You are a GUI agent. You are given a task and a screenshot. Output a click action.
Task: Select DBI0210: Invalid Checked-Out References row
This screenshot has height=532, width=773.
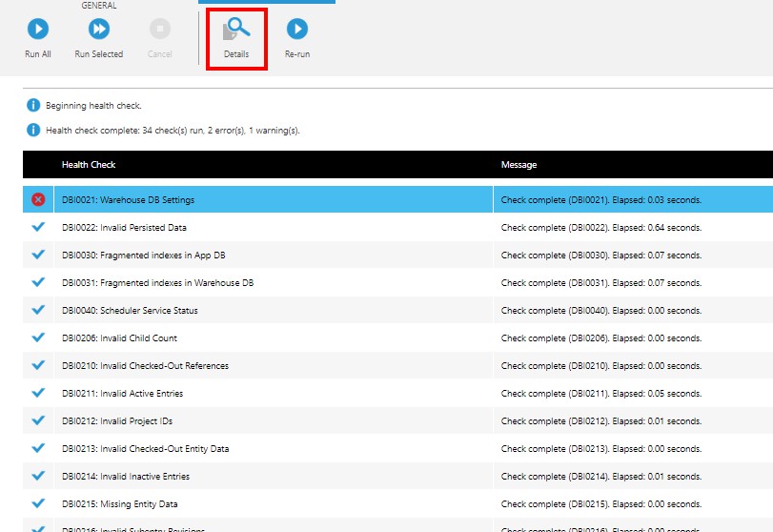pos(145,366)
